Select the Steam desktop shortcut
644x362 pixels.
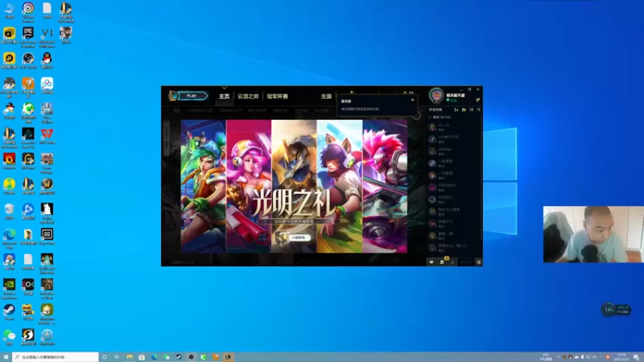point(9,312)
